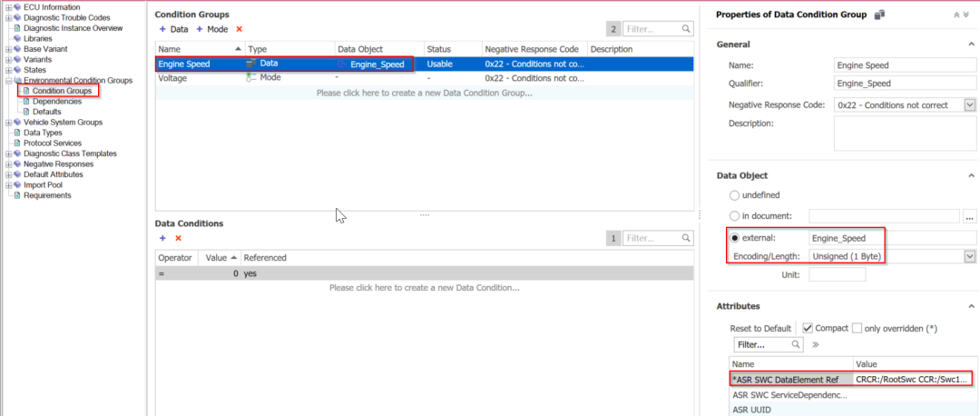Expand the Diagnostic Trouble Codes node
Image resolution: width=980 pixels, height=416 pixels.
tap(8, 17)
